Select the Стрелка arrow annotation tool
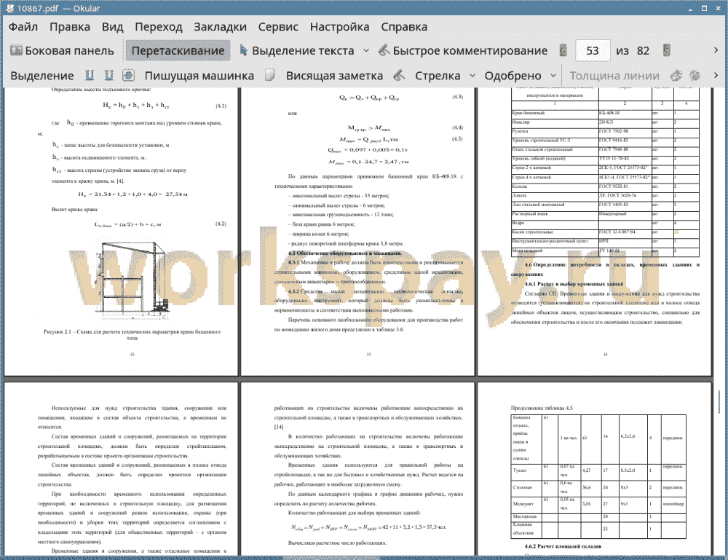728x560 pixels. (438, 76)
